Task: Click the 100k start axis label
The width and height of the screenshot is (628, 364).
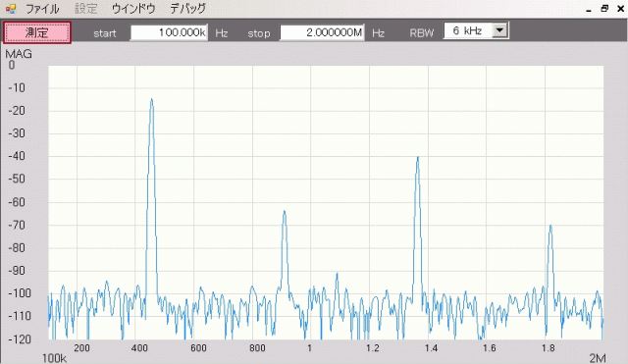Action: pyautogui.click(x=55, y=358)
